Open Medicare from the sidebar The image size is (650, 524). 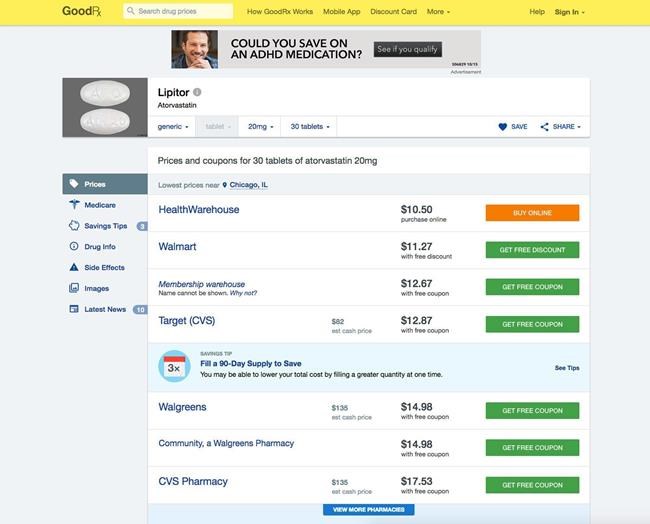coord(99,205)
